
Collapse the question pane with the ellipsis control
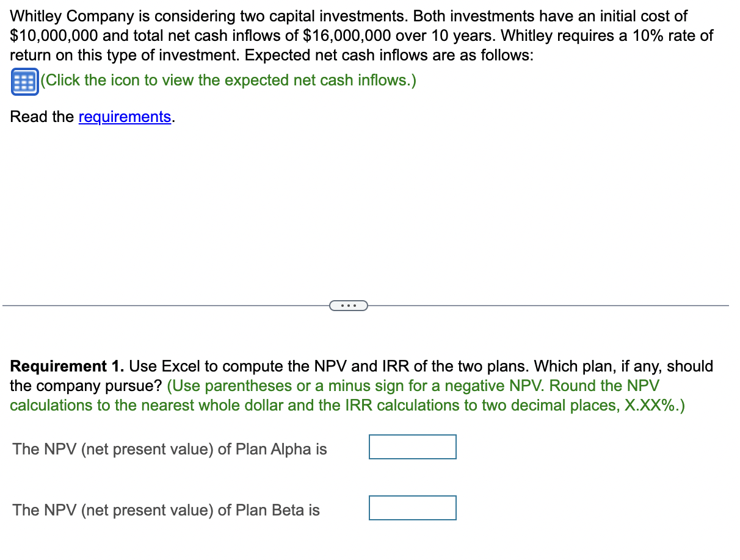[x=349, y=305]
